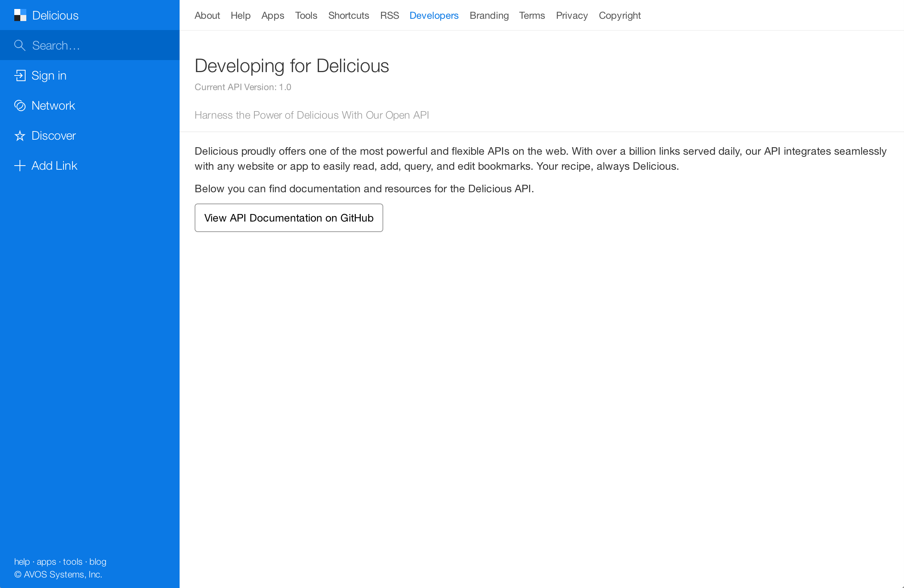Click the Discover star icon
This screenshot has width=904, height=588.
[20, 136]
